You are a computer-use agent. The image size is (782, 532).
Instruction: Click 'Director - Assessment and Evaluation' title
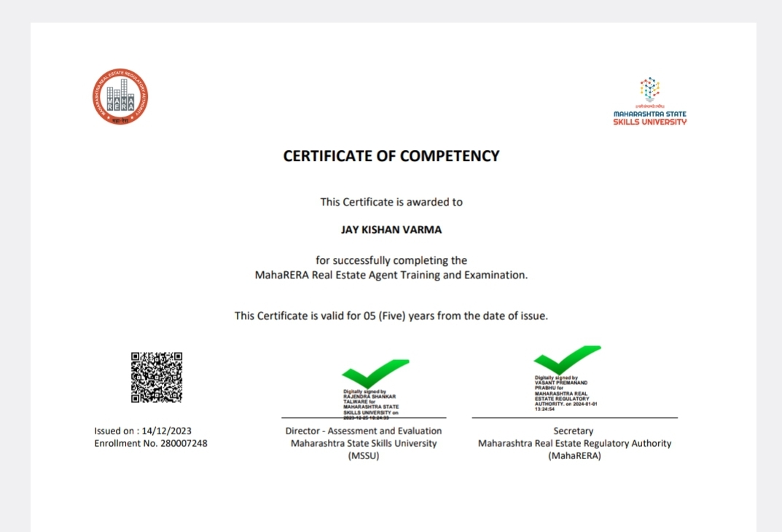364,431
